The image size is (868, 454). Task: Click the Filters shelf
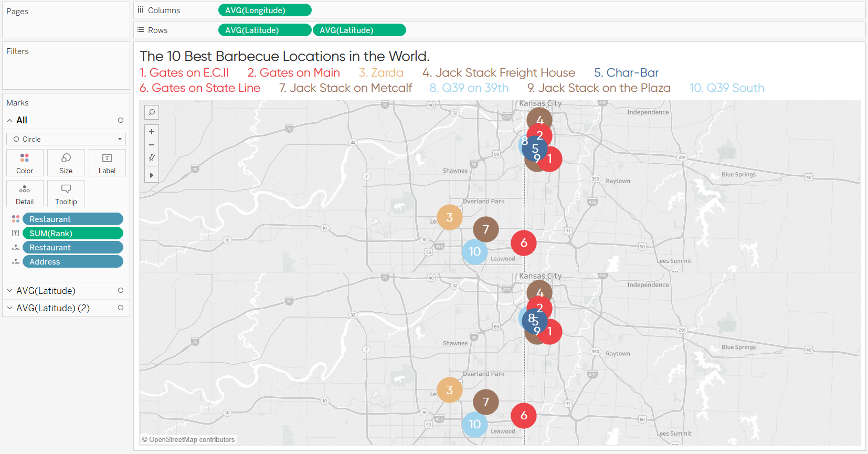click(66, 66)
